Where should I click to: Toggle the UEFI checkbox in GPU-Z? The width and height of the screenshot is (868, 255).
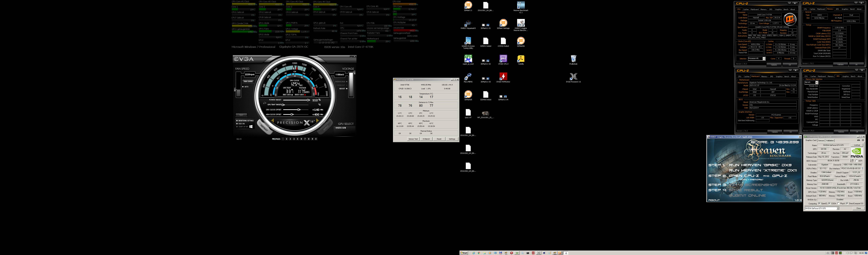[857, 161]
